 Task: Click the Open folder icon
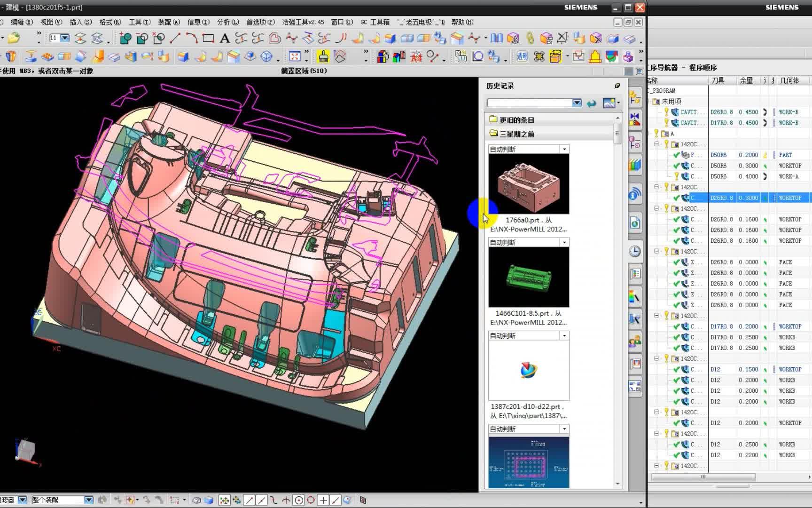coord(14,38)
